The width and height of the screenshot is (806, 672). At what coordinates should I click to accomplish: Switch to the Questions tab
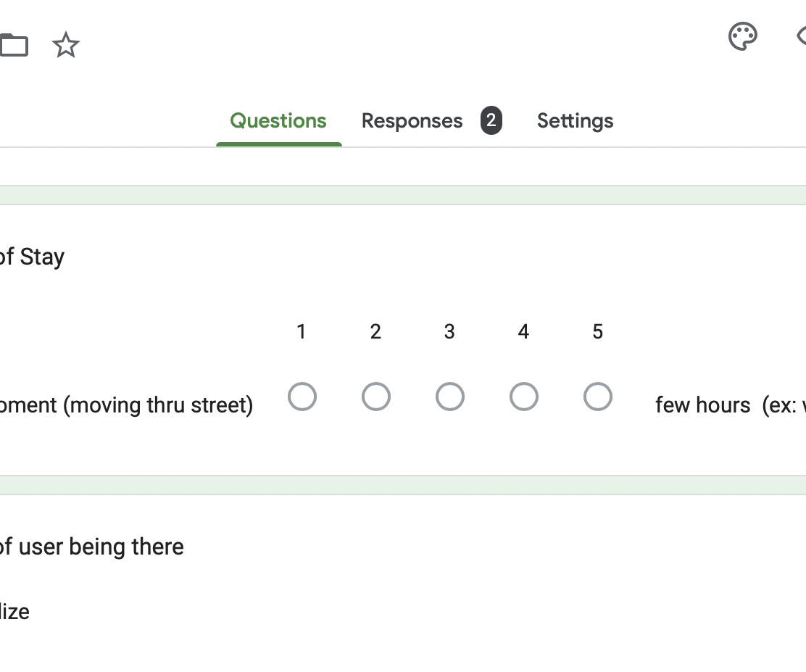pyautogui.click(x=278, y=121)
